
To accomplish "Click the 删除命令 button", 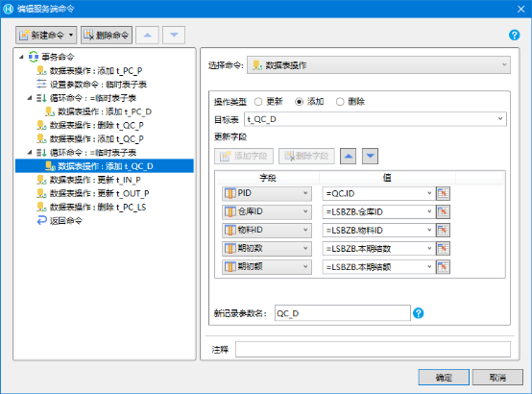I will 107,35.
